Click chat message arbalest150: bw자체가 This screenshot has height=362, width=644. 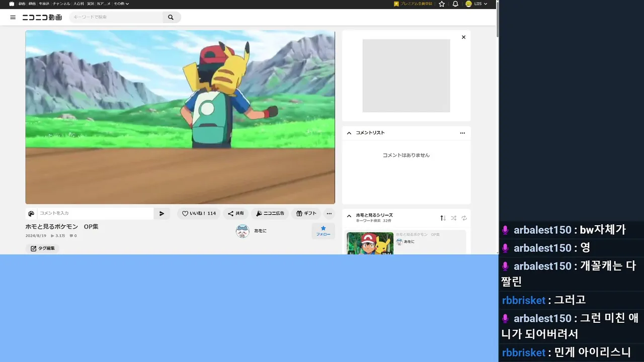pos(564,230)
